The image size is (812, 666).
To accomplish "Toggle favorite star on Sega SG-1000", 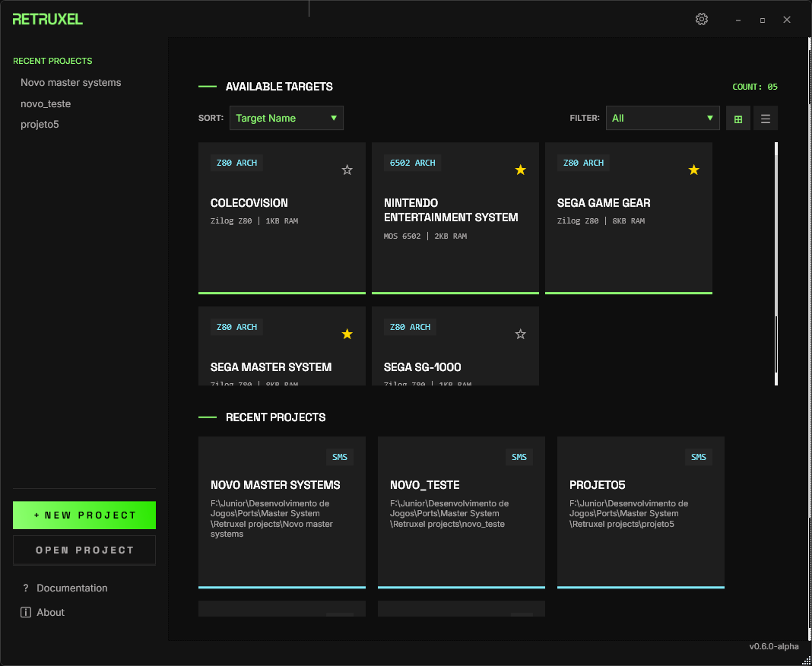I will pos(520,335).
